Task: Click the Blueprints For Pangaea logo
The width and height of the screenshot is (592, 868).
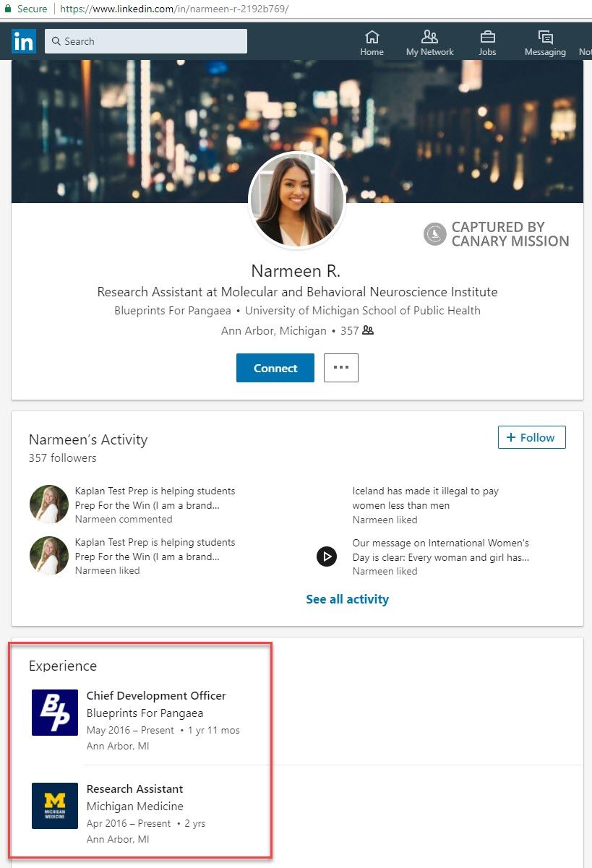Action: [55, 713]
